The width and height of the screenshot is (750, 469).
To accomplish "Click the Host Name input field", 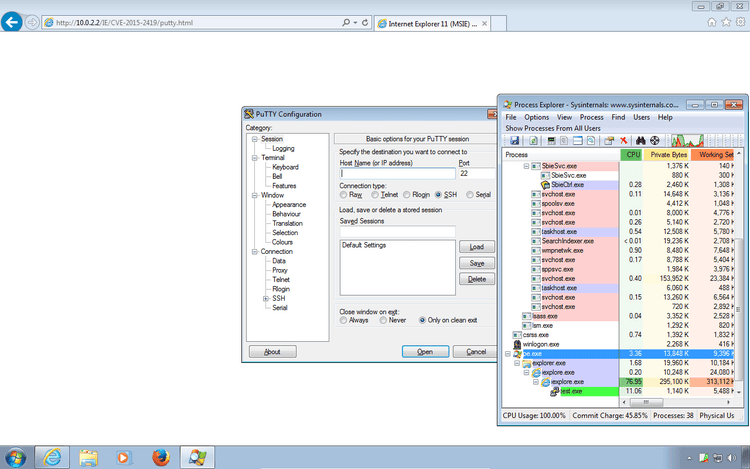I will pos(397,173).
